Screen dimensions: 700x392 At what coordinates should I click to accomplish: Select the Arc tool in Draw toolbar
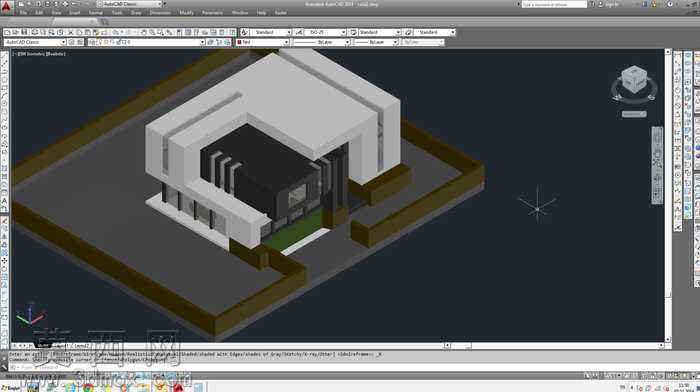[4, 95]
